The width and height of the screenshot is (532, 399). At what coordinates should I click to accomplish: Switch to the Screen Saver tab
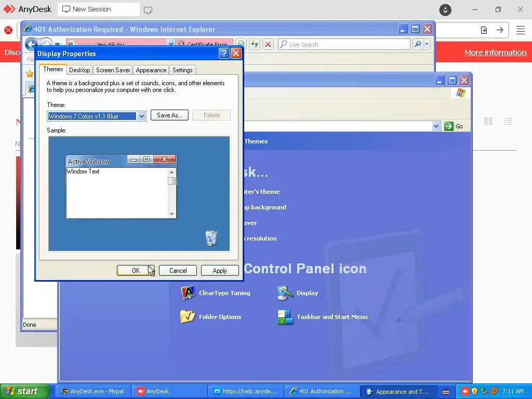113,70
